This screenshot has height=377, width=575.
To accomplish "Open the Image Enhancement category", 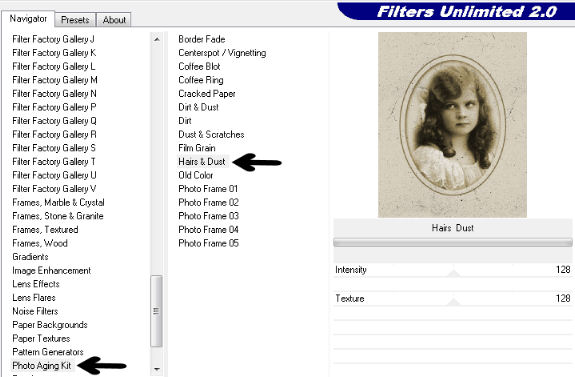I will [51, 270].
